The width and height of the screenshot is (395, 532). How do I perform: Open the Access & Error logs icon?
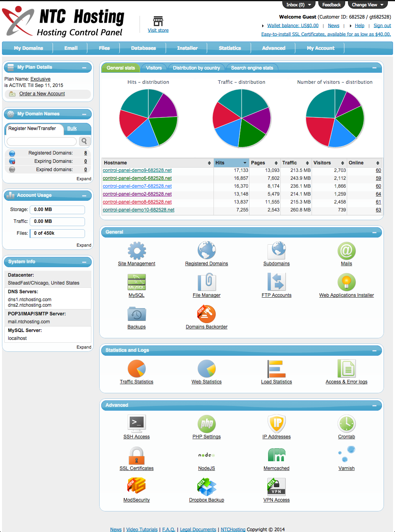point(347,369)
